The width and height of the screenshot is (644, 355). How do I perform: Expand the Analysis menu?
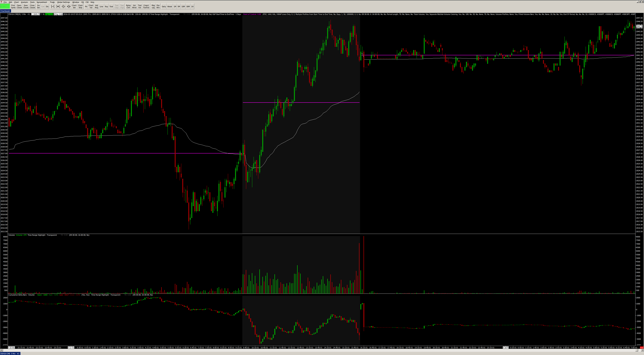[24, 2]
